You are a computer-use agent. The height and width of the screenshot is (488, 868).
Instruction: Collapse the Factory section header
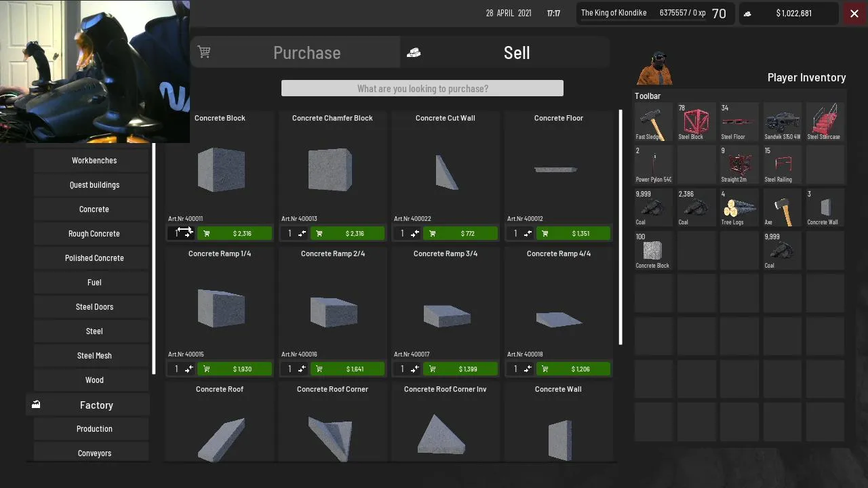pos(88,405)
